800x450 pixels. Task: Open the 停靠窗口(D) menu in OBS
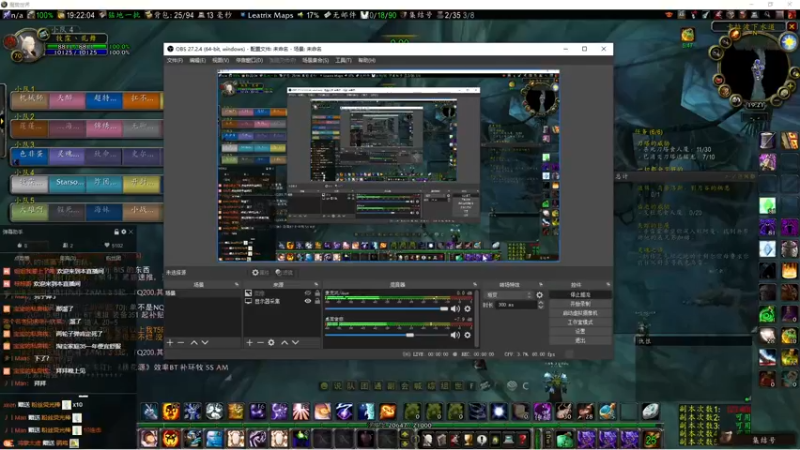249,60
